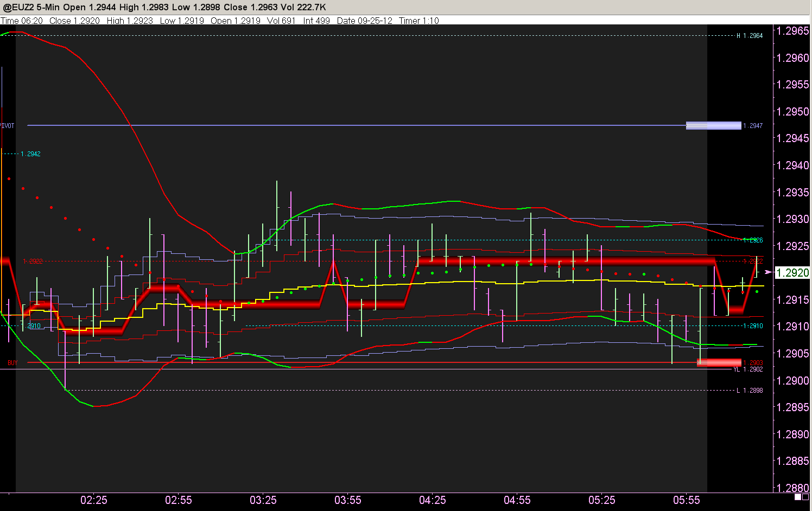
Task: Click the 04:55 time axis label
Action: point(517,500)
